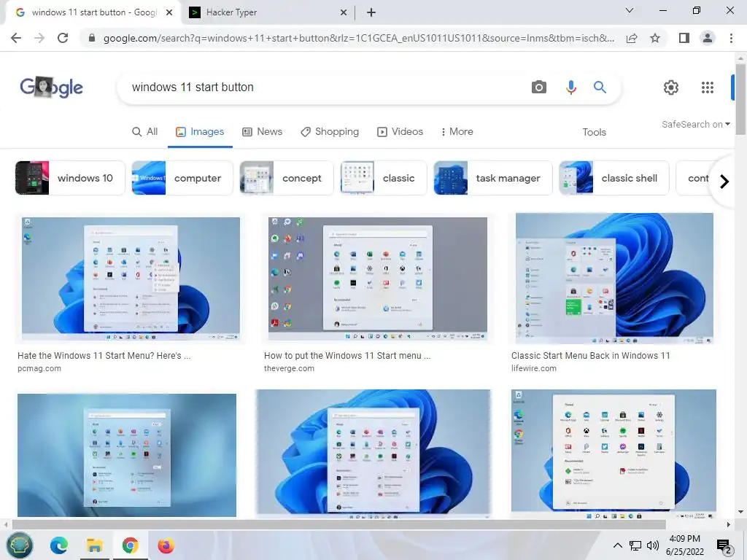Open the Chrome profile avatar
The height and width of the screenshot is (560, 747).
tap(708, 38)
